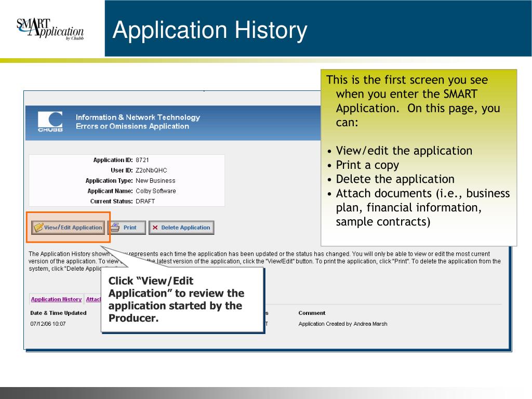The image size is (532, 399).
Task: Click the SMART Application by Chubb logo
Action: click(x=50, y=29)
